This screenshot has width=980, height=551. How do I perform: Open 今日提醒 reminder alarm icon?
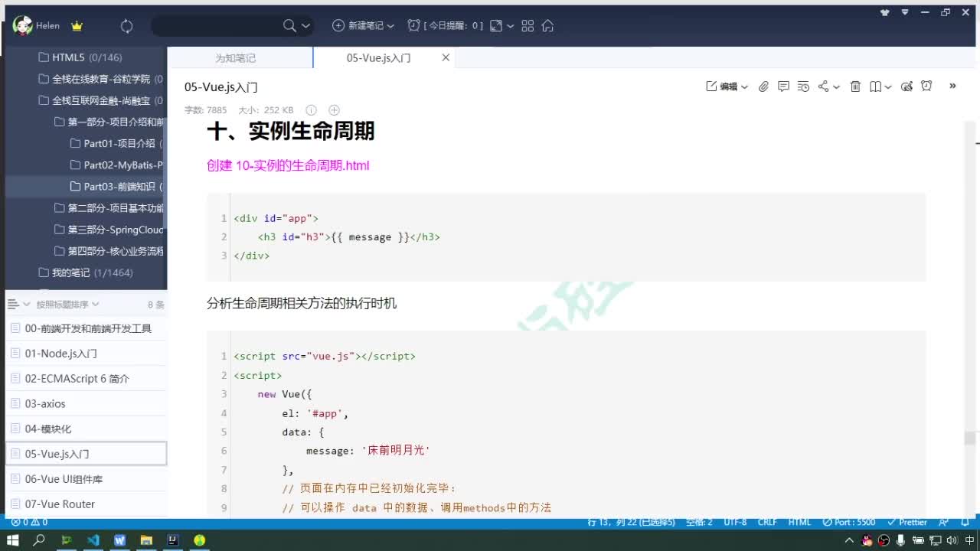point(414,25)
